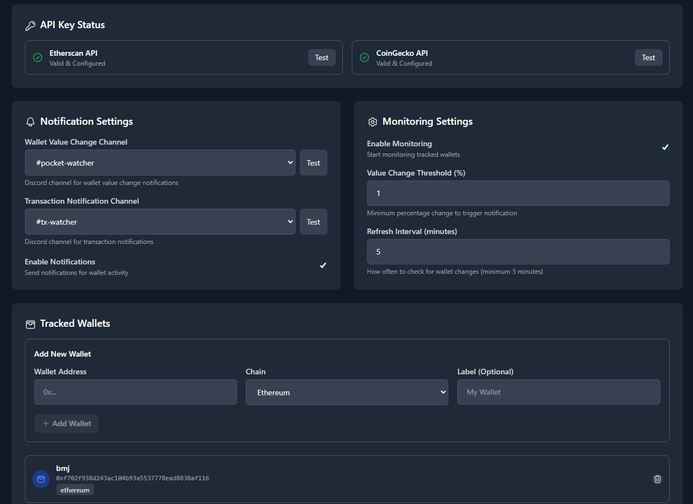Click the Etherscan API valid checkmark icon

(38, 58)
